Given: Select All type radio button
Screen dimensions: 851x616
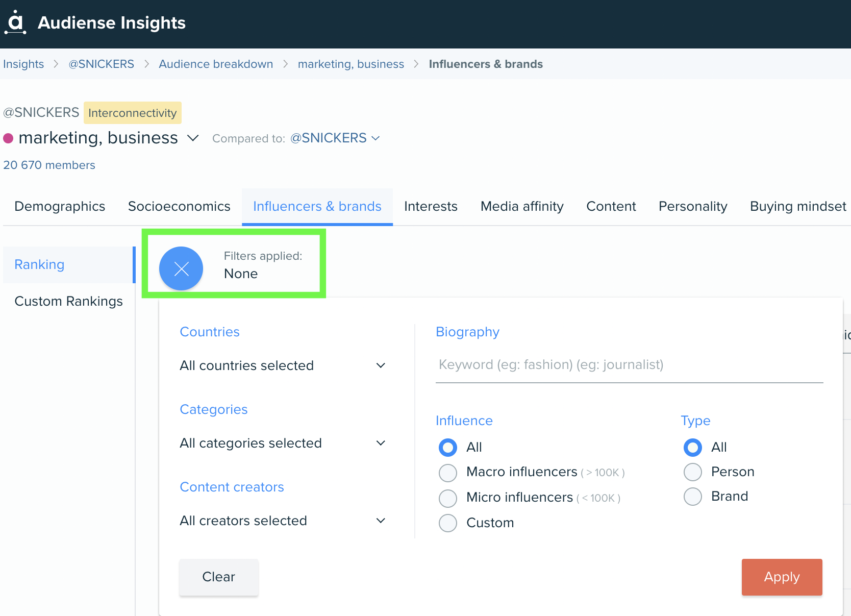Looking at the screenshot, I should pos(693,448).
